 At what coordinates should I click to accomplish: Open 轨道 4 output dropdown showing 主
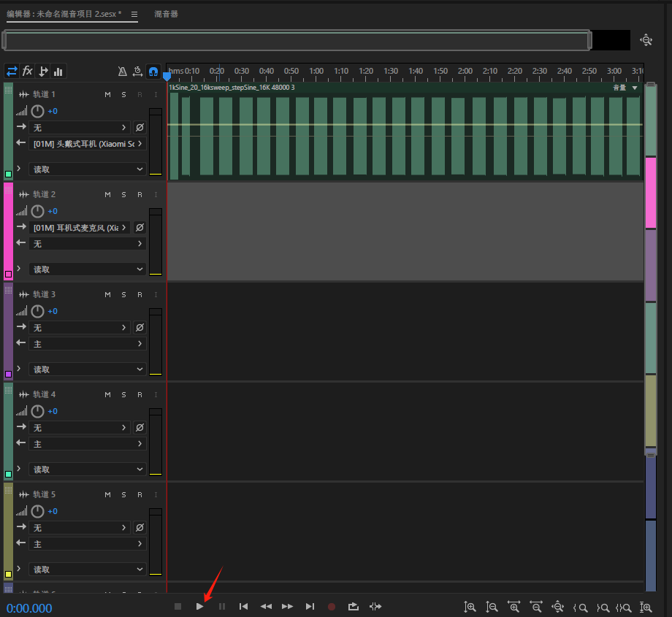coord(88,444)
